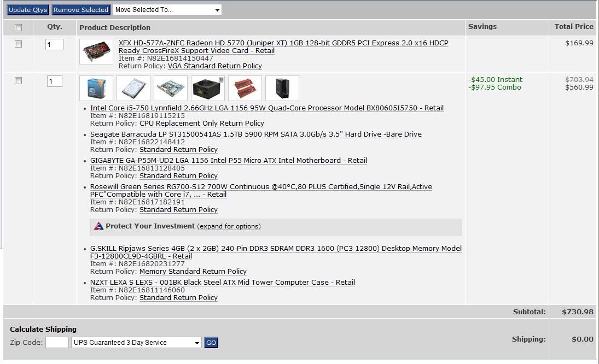Click item number N82E16819115215 text
The width and height of the screenshot is (599, 364).
152,116
